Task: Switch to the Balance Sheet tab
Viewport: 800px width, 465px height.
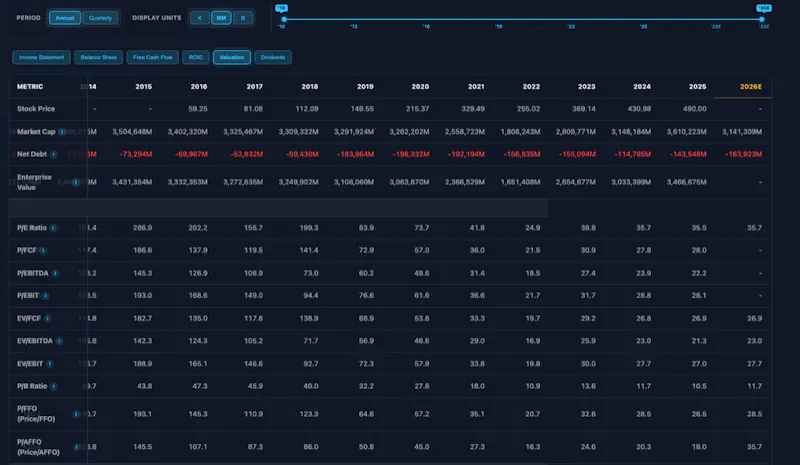Action: point(98,57)
